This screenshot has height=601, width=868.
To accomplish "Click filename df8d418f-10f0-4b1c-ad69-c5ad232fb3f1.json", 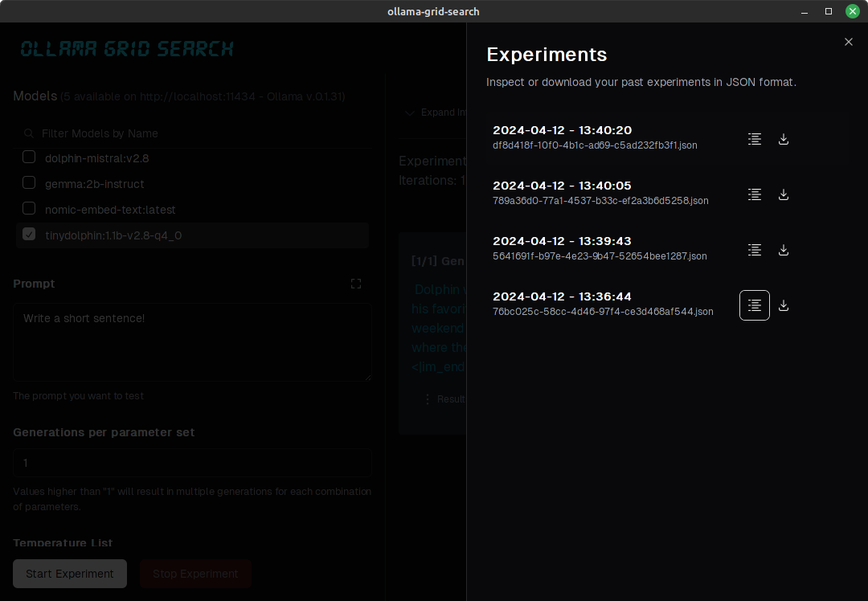I will [595, 145].
